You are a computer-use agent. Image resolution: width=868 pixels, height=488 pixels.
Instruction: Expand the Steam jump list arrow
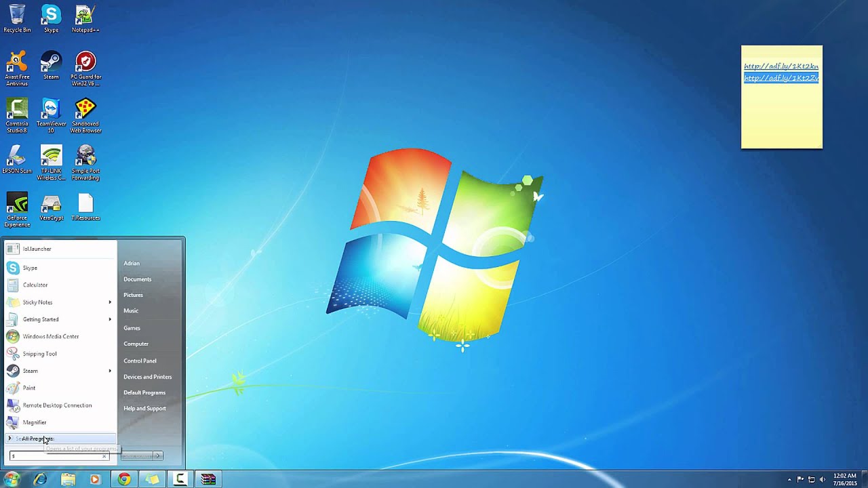[110, 371]
